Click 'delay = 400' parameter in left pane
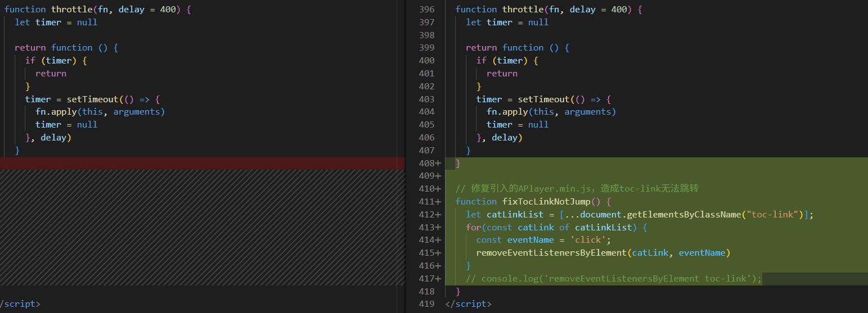 [146, 10]
